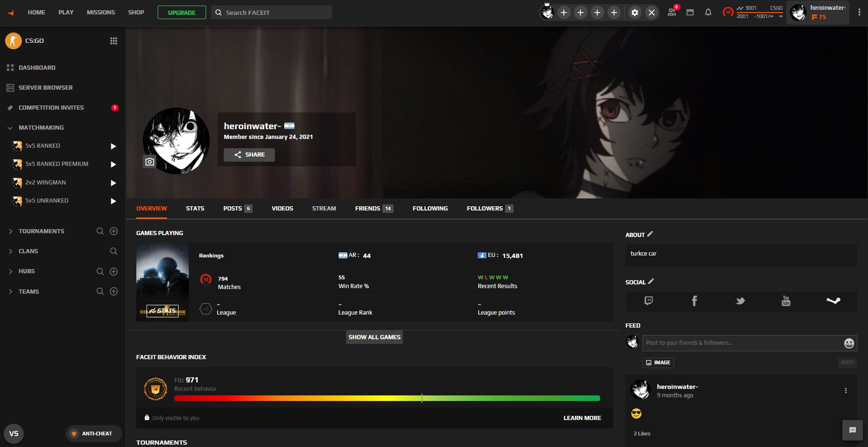The width and height of the screenshot is (868, 447).
Task: Click the green UPGRADE button
Action: coord(182,13)
